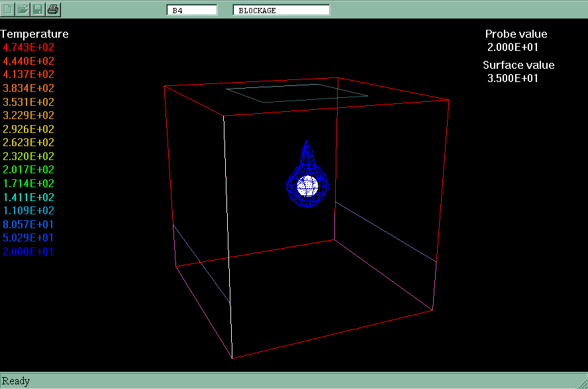Click the Surface value reading 3.500E+01
The width and height of the screenshot is (588, 389).
(x=513, y=79)
